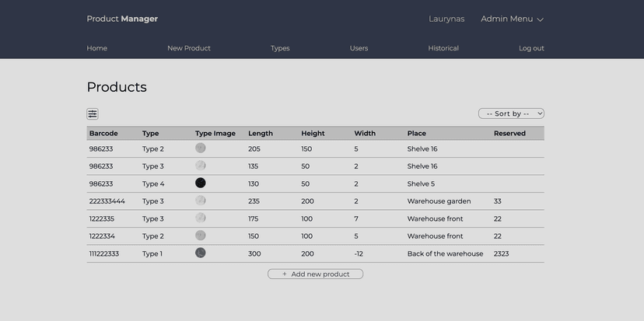
Task: Open the Admin Menu dropdown
Action: click(x=507, y=19)
